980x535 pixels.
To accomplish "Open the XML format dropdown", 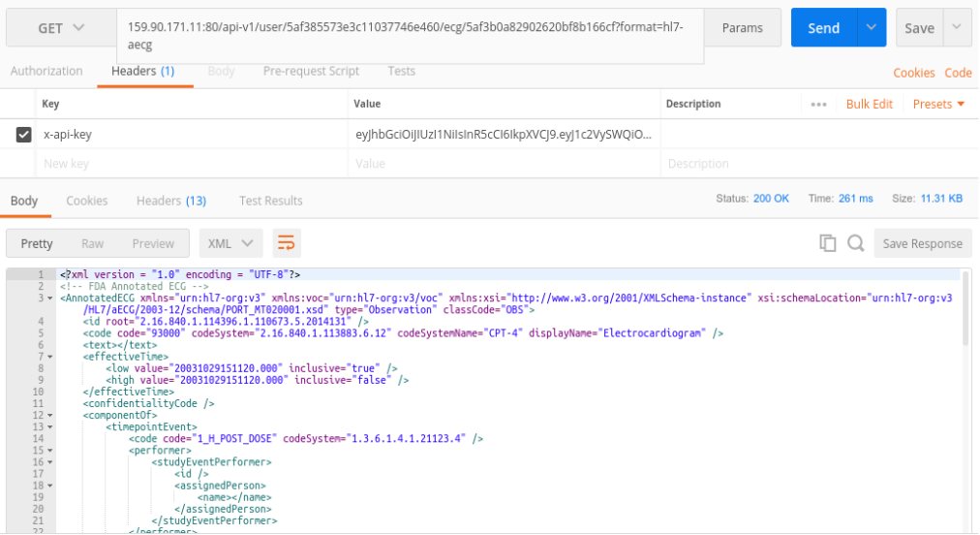I will coord(230,243).
